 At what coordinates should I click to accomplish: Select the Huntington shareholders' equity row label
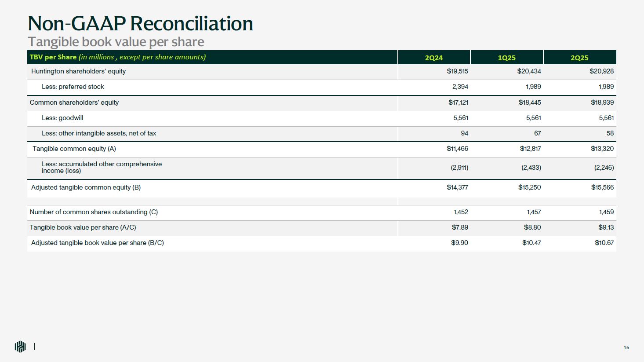click(78, 71)
